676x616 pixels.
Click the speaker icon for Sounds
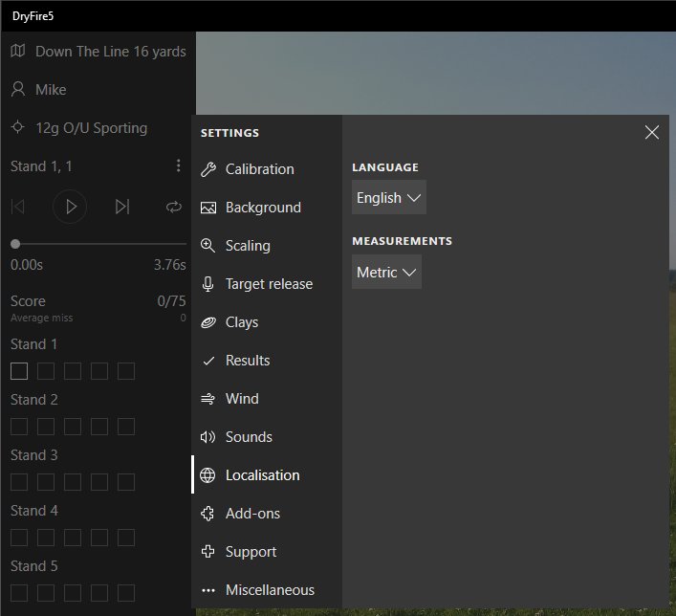pos(208,437)
